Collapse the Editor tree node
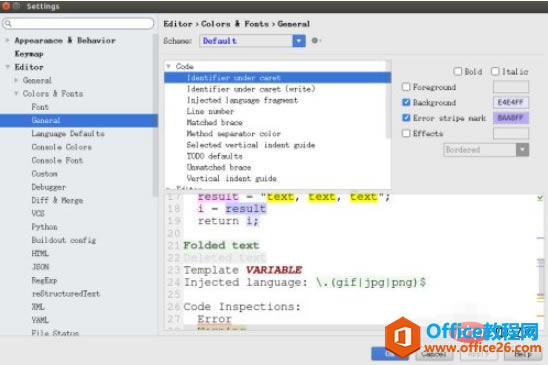Image resolution: width=548 pixels, height=365 pixels. click(x=7, y=67)
